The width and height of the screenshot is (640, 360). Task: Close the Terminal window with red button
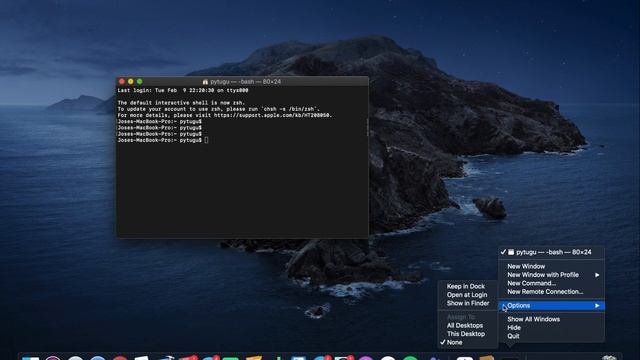coord(122,82)
